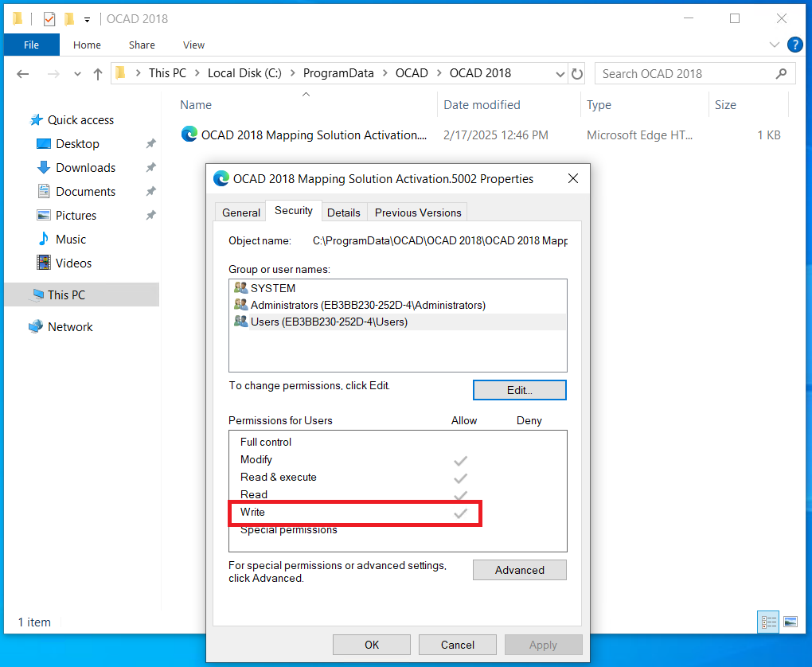The height and width of the screenshot is (667, 812).
Task: Open recent locations dropdown arrow
Action: pyautogui.click(x=77, y=74)
